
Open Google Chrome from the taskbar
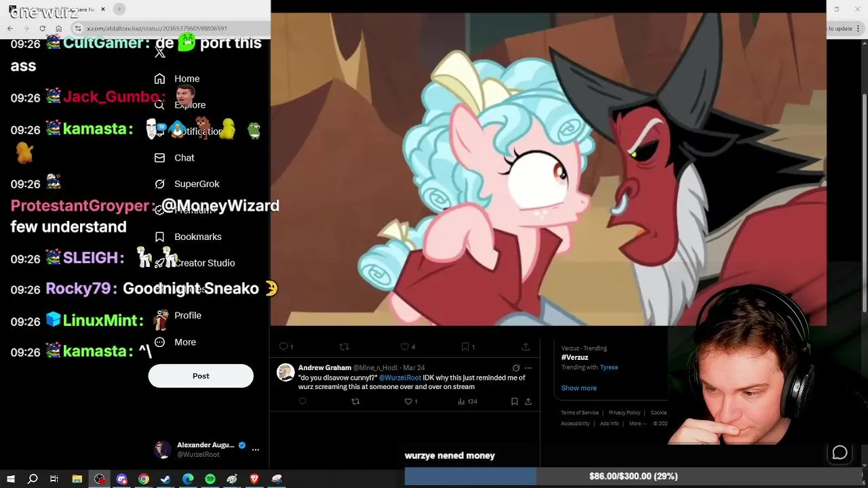pyautogui.click(x=144, y=479)
